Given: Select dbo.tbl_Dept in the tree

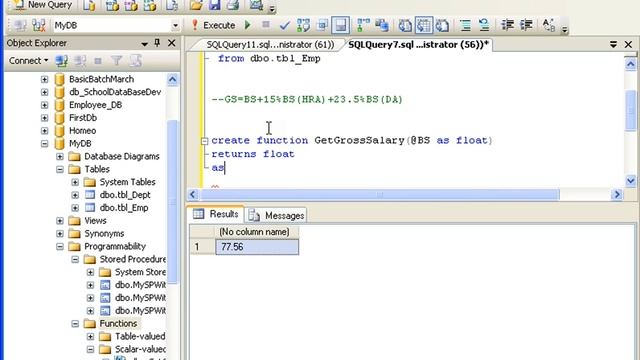Looking at the screenshot, I should tap(125, 195).
